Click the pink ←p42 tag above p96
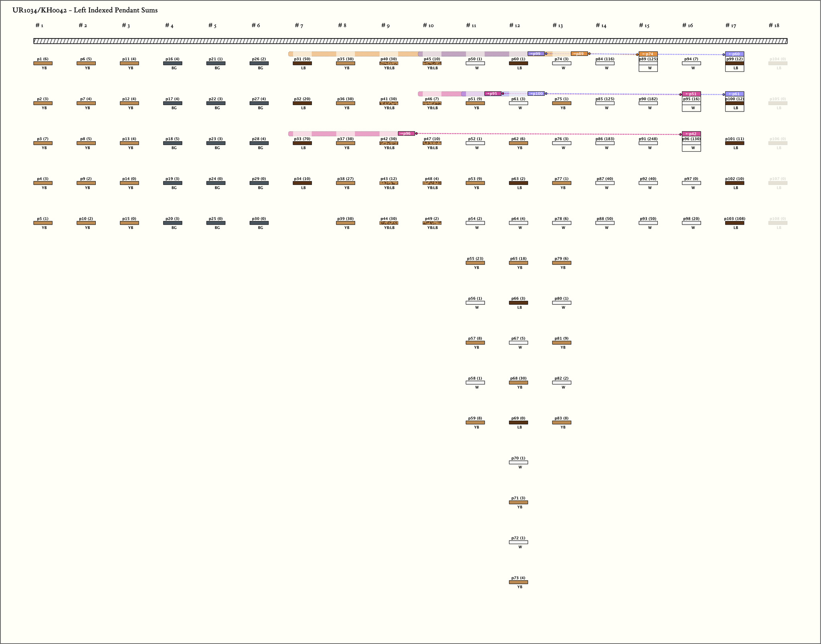Image resolution: width=821 pixels, height=644 pixels. coord(691,134)
